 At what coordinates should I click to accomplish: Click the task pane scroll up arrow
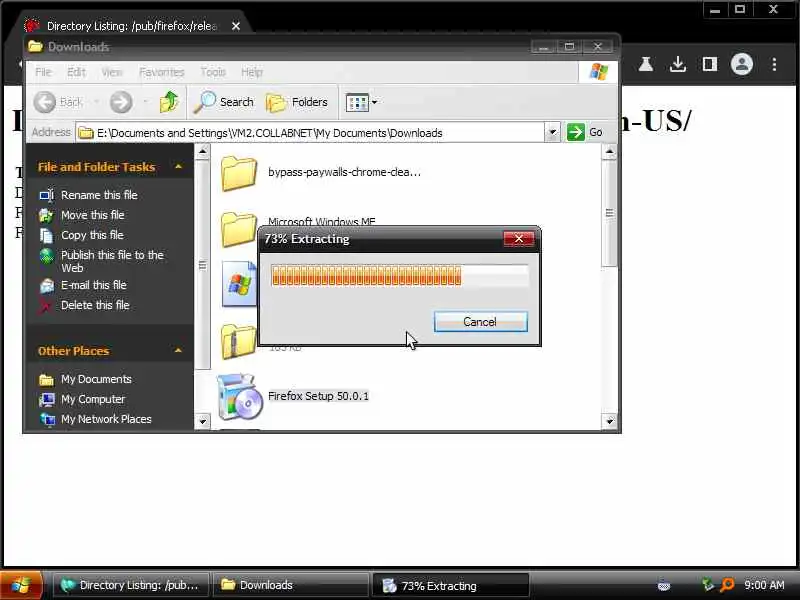coord(203,152)
